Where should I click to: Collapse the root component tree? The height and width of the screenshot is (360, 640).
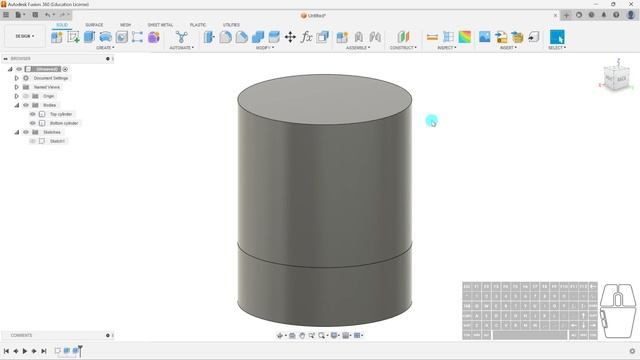click(x=10, y=69)
